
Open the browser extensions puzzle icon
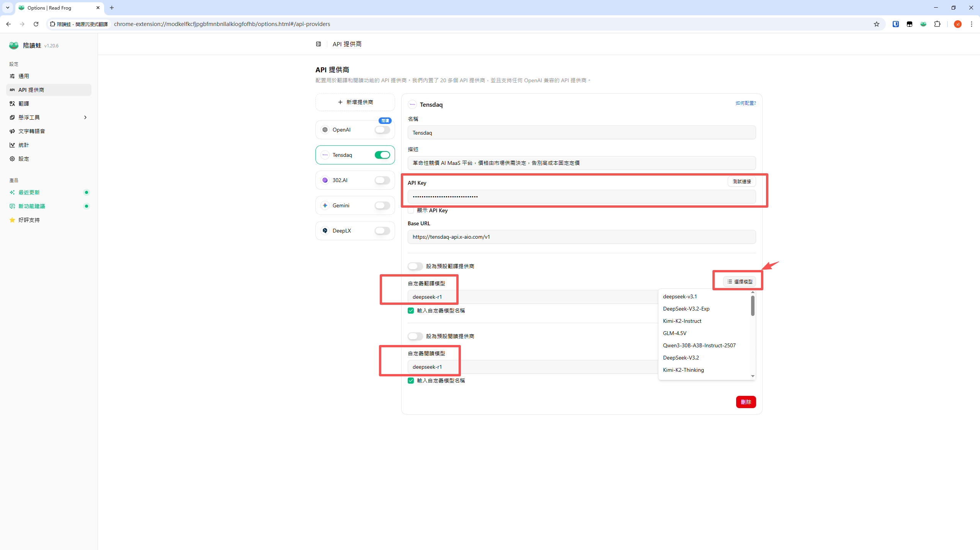point(937,24)
